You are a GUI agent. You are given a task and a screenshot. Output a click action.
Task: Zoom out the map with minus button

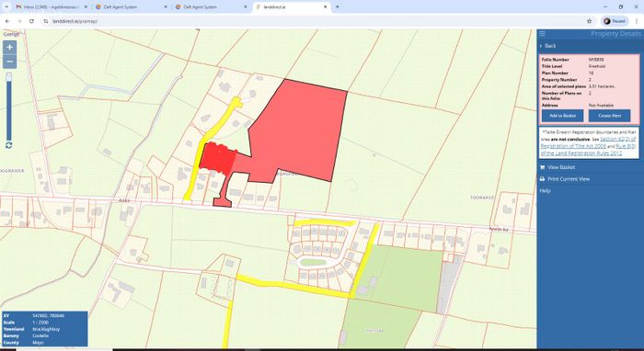(9, 62)
